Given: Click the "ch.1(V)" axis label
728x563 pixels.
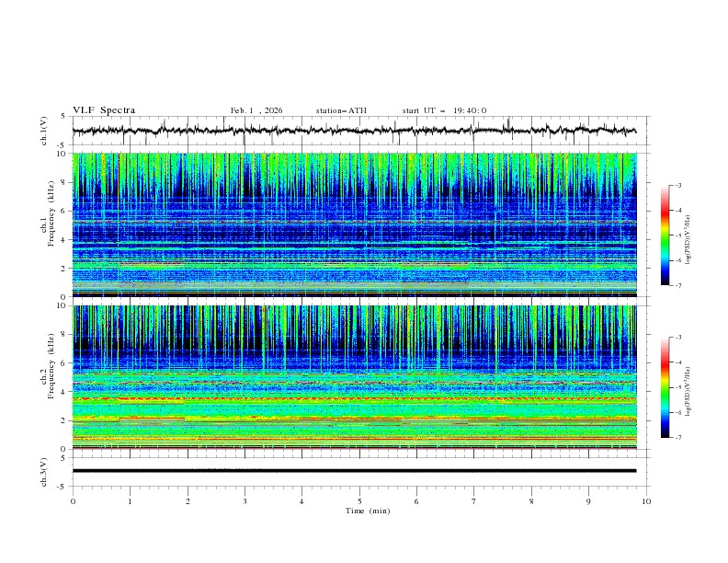Looking at the screenshot, I should (44, 131).
